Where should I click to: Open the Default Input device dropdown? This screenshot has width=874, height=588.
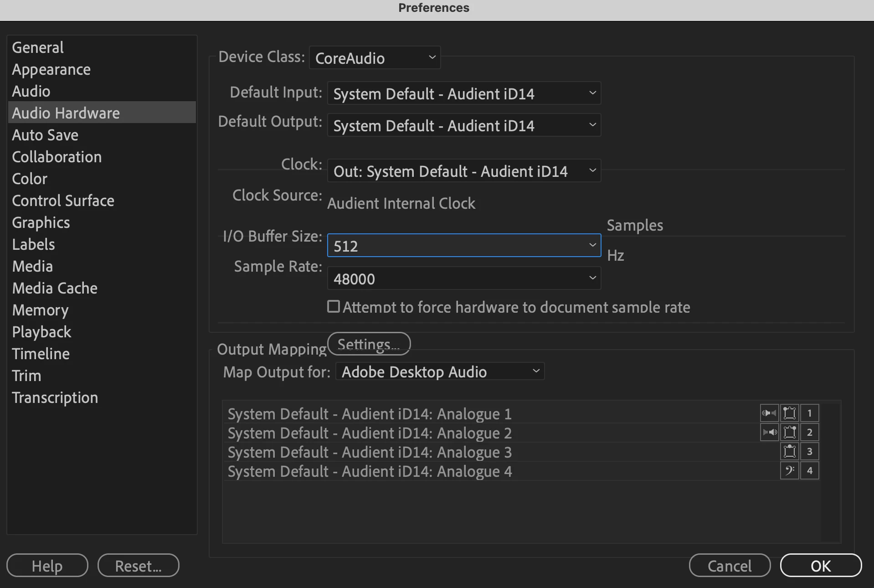464,93
